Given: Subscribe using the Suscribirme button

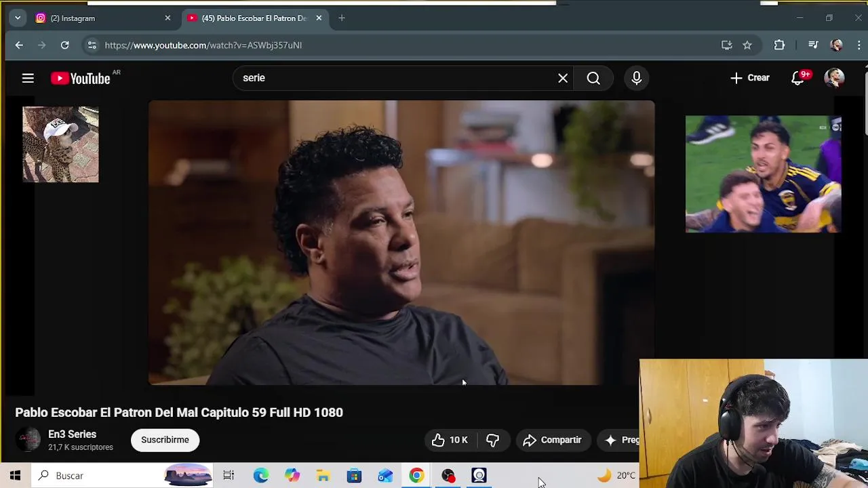Looking at the screenshot, I should click(x=165, y=440).
